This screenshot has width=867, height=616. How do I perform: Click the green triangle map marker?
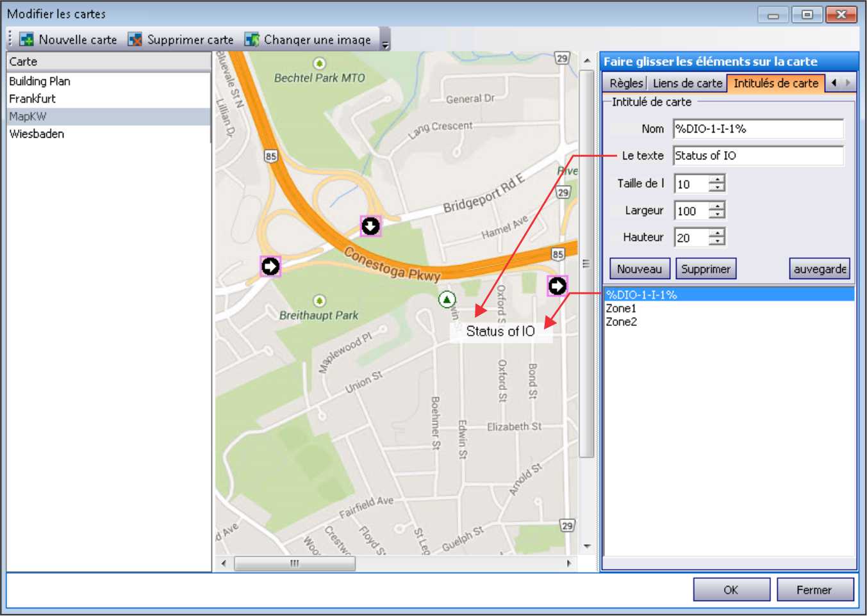click(x=447, y=299)
